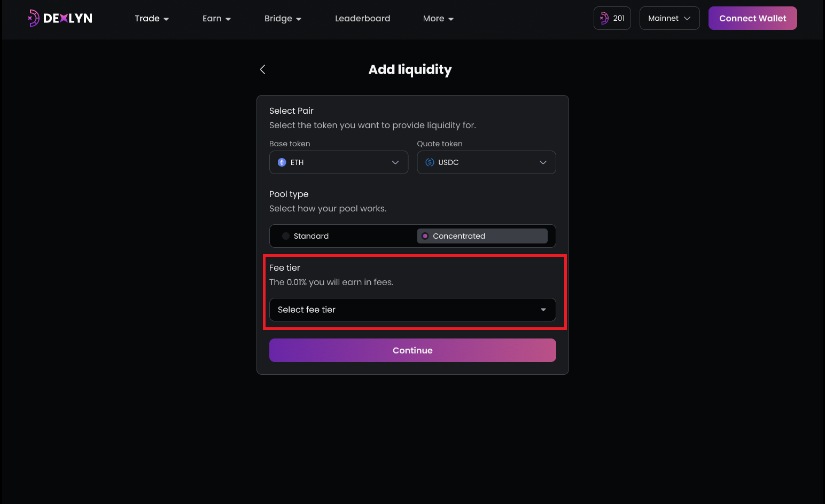Expand the More menu
This screenshot has width=825, height=504.
pos(438,19)
